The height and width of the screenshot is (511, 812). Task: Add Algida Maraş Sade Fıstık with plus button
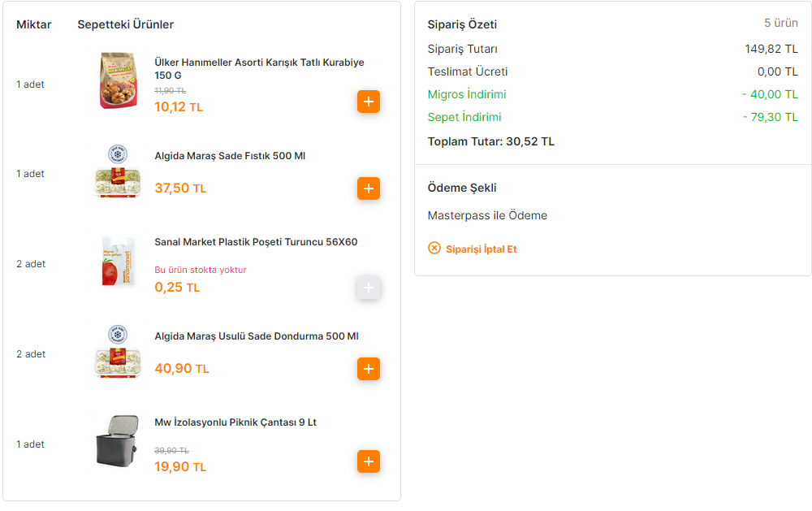pyautogui.click(x=368, y=188)
